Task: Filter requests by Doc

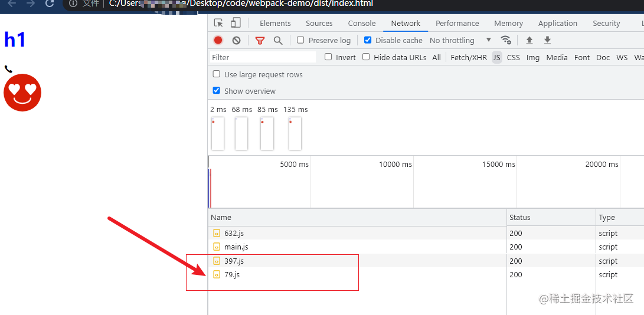Action: [603, 57]
